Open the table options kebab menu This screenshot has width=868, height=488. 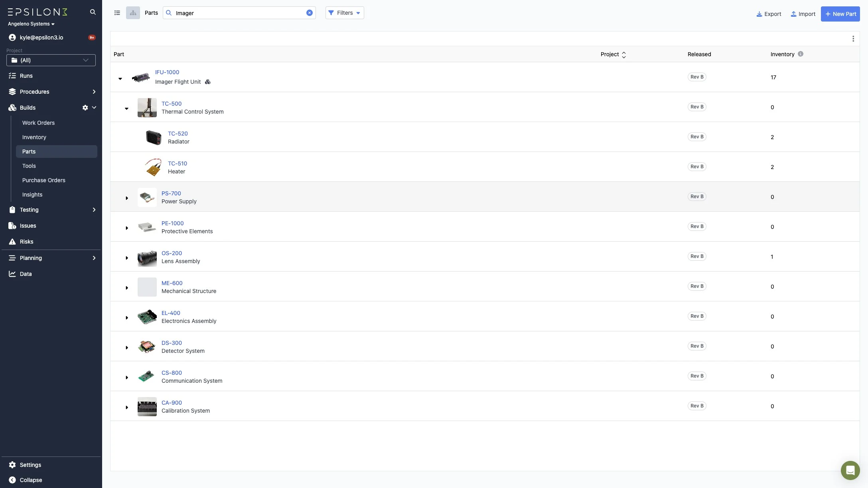[x=853, y=39]
